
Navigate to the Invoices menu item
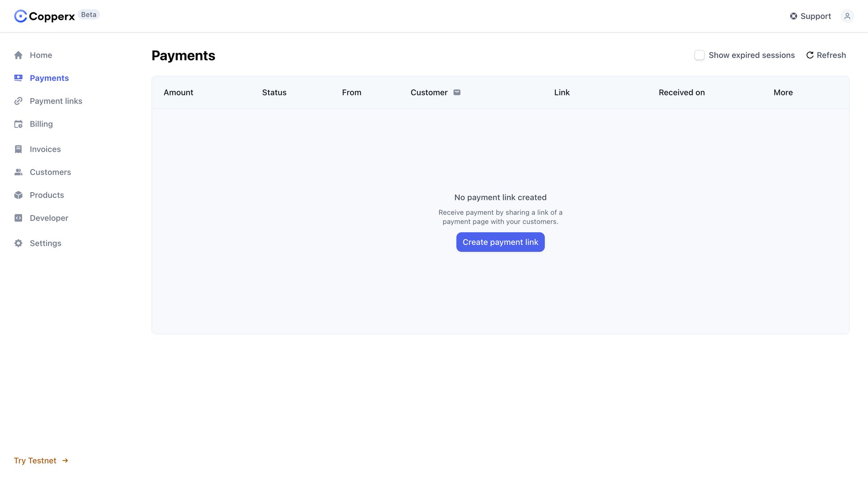[45, 149]
